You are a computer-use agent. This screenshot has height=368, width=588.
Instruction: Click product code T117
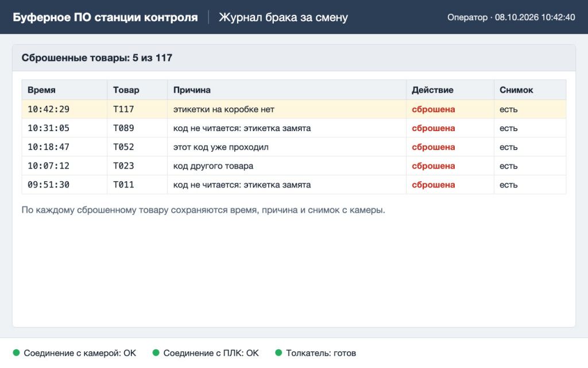coord(123,109)
